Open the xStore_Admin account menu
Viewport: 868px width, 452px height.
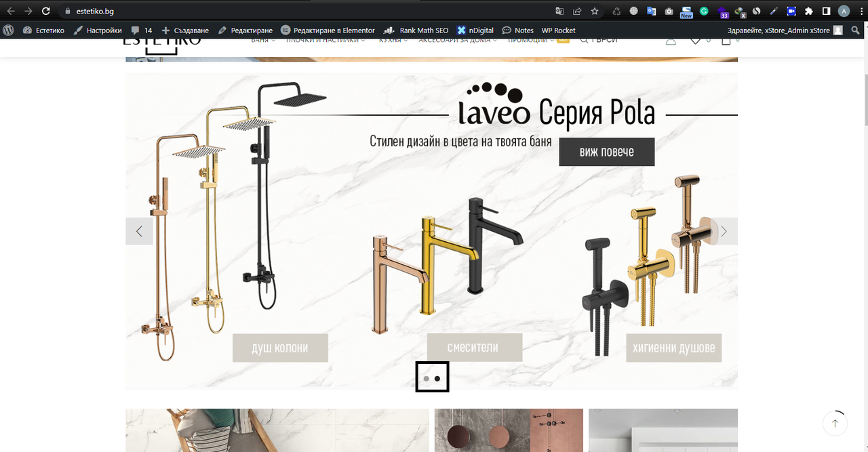coord(785,30)
